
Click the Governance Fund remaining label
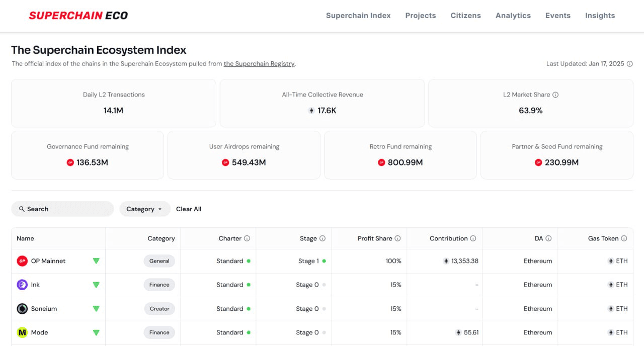(88, 147)
